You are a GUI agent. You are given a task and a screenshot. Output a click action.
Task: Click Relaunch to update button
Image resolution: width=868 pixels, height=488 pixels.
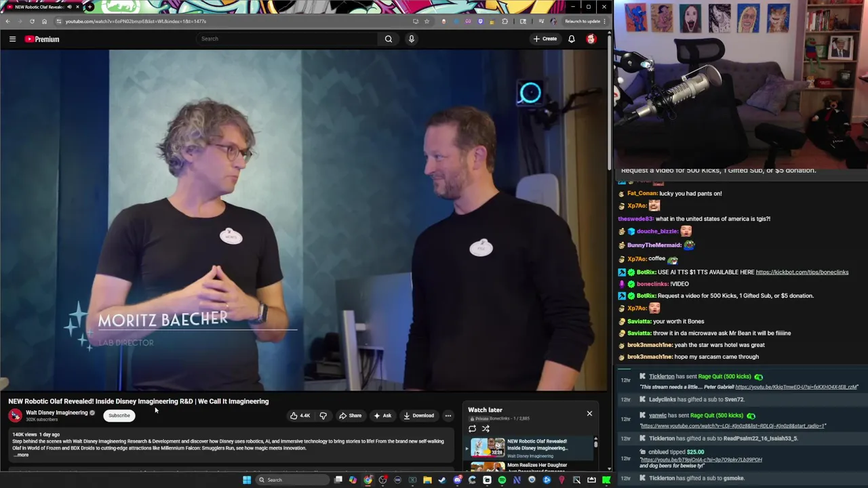[581, 21]
